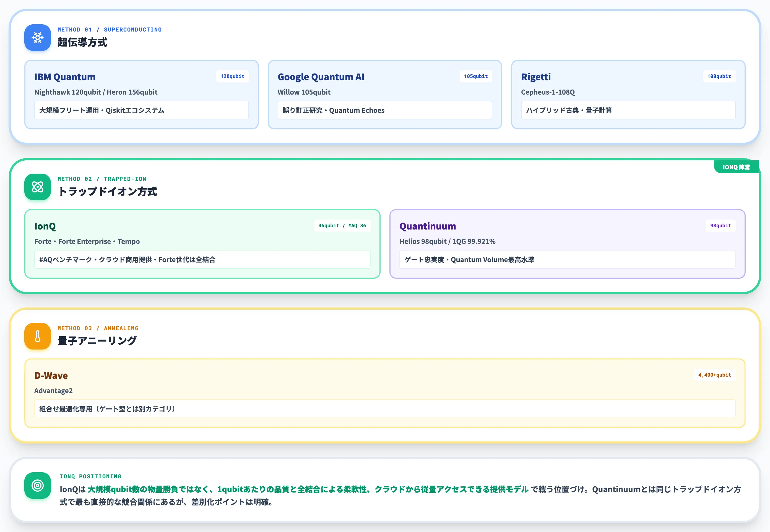Click the METHOD 03 / ANNEALING label
770x532 pixels.
(98, 328)
